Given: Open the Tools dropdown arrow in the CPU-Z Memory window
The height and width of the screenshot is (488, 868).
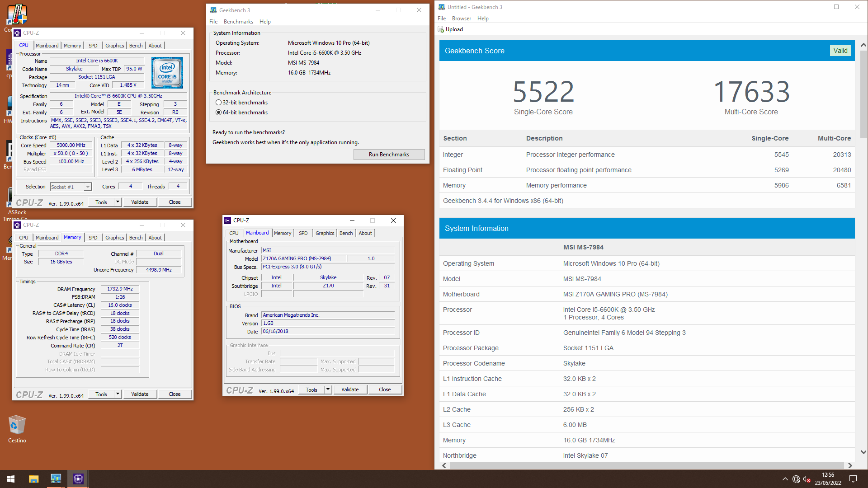Looking at the screenshot, I should [x=118, y=394].
